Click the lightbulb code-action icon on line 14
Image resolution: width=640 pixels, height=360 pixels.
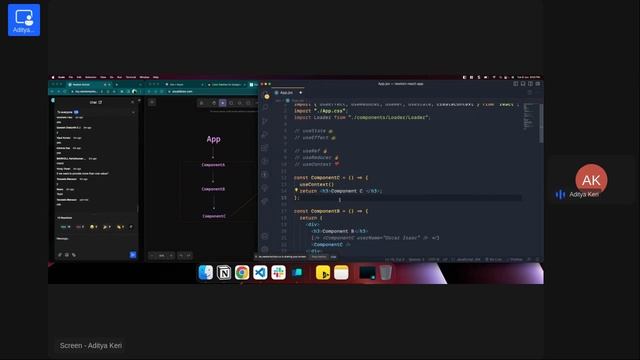coord(296,190)
